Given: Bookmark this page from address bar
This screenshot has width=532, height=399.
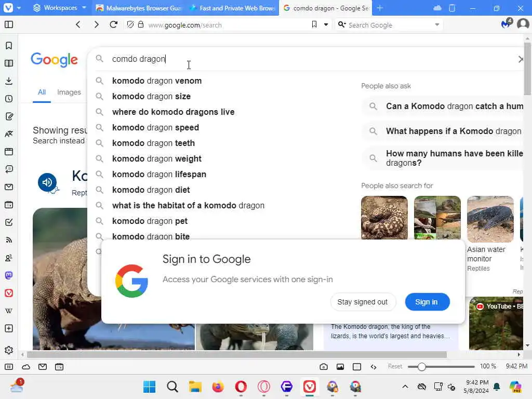Looking at the screenshot, I should pyautogui.click(x=314, y=24).
